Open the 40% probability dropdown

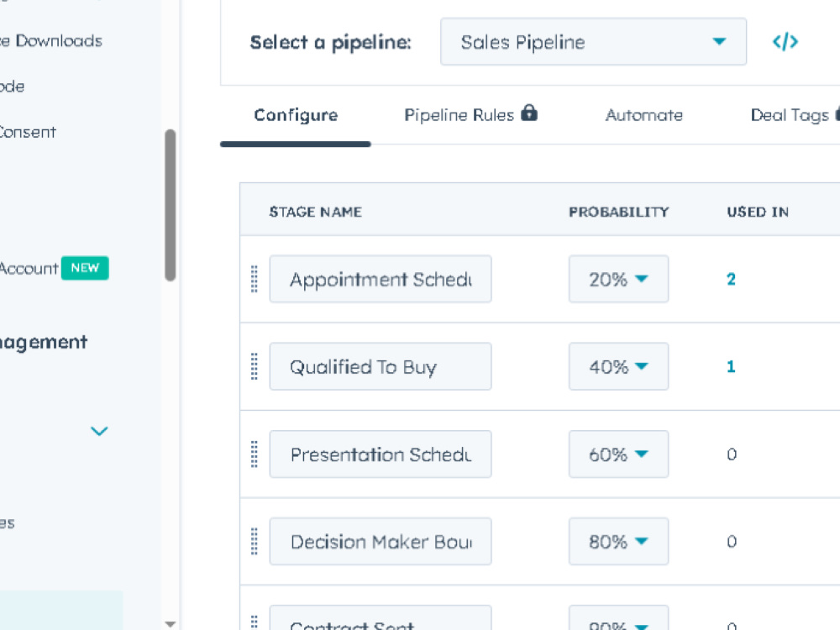click(x=618, y=366)
